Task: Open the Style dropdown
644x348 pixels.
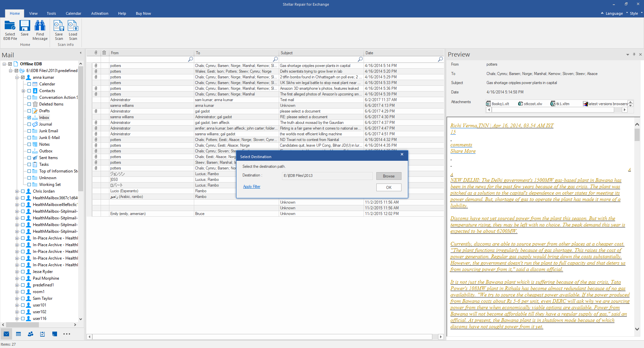Action: [x=636, y=13]
